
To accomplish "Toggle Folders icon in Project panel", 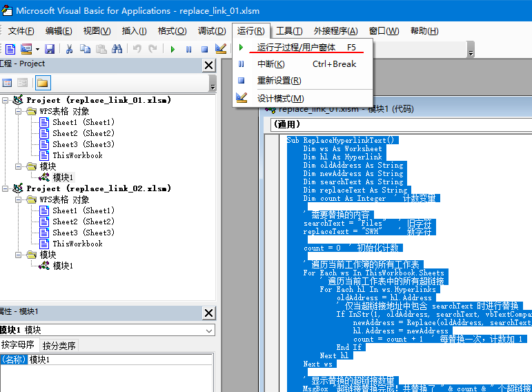I will [43, 83].
